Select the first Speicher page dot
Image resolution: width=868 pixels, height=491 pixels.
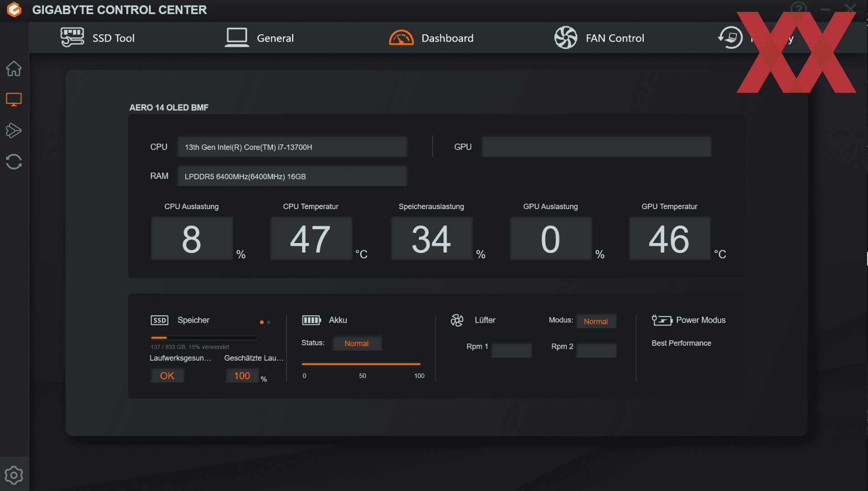[262, 322]
